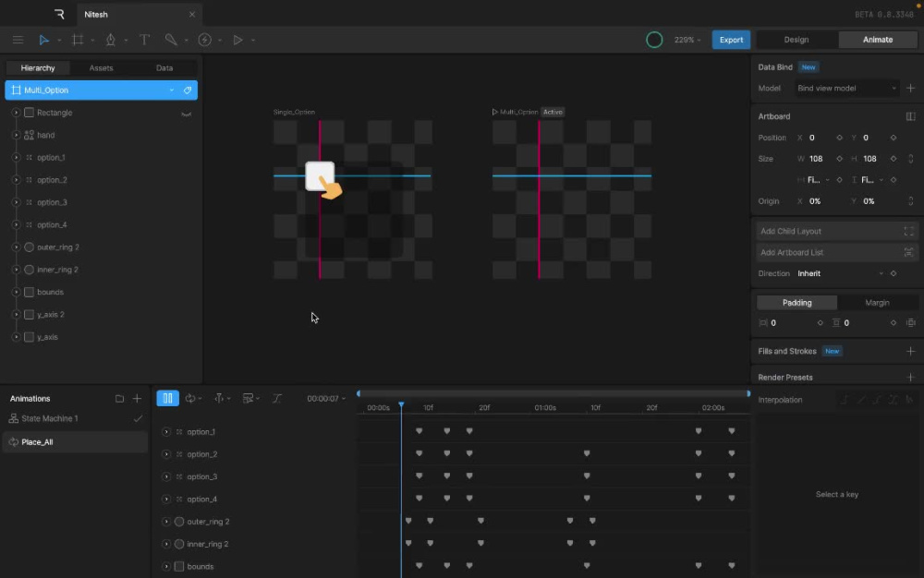Add a view model with plus icon
Viewport: 924px width, 578px height.
click(910, 89)
